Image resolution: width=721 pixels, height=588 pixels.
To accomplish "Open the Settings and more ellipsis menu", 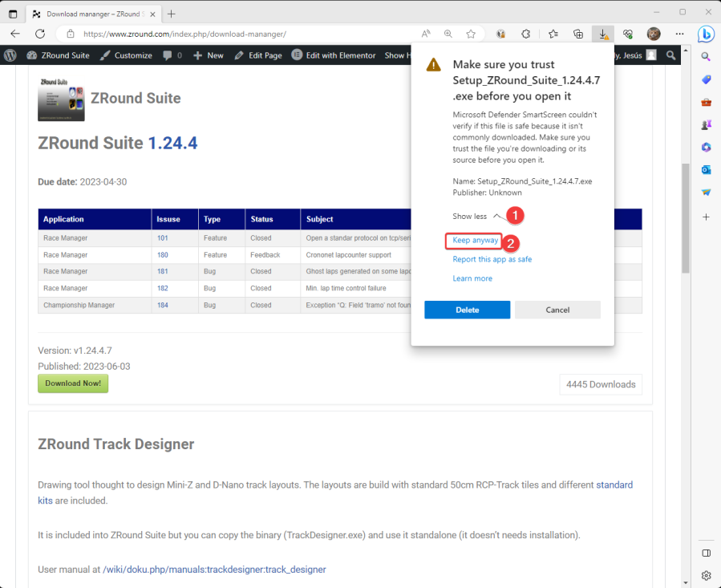I will coord(679,34).
